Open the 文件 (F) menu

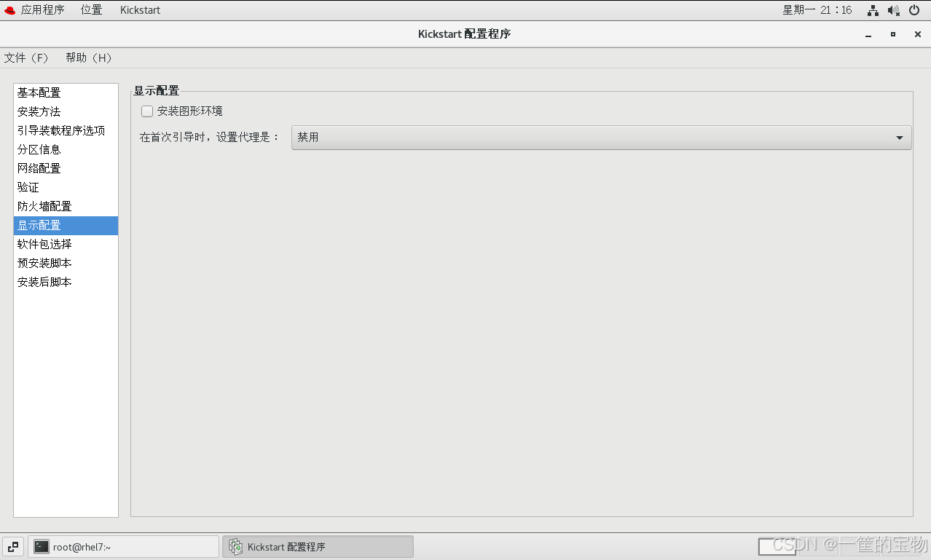click(x=26, y=58)
